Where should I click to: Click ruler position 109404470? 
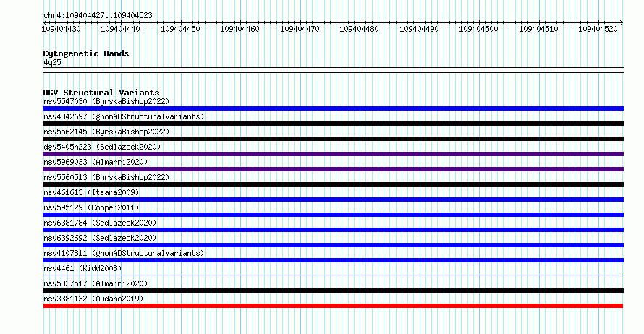[300, 29]
